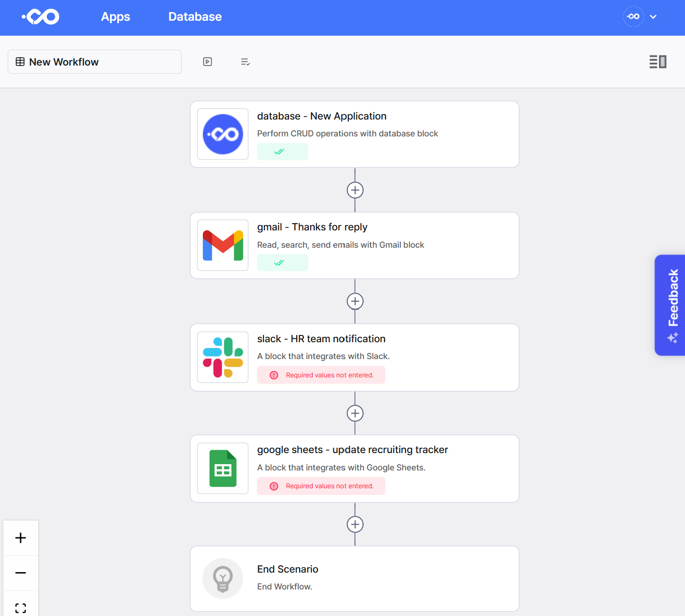This screenshot has width=685, height=616.
Task: Toggle the side panel layout icon
Action: [658, 62]
